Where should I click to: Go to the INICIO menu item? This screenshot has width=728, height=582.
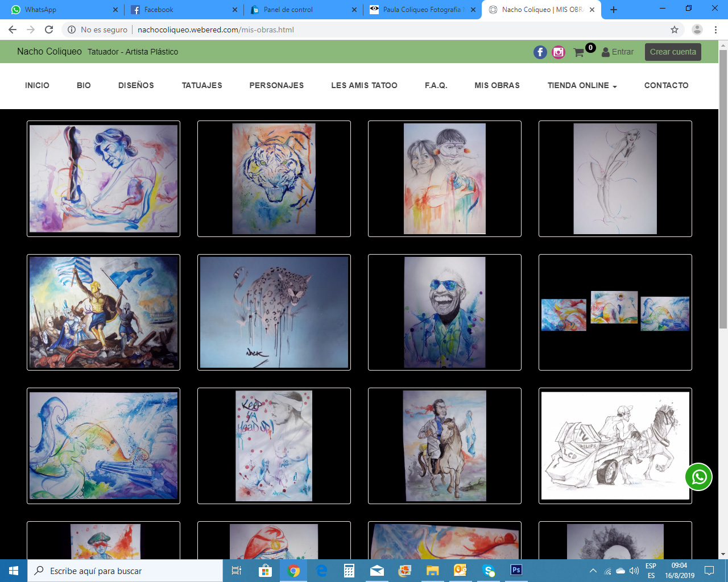[37, 85]
